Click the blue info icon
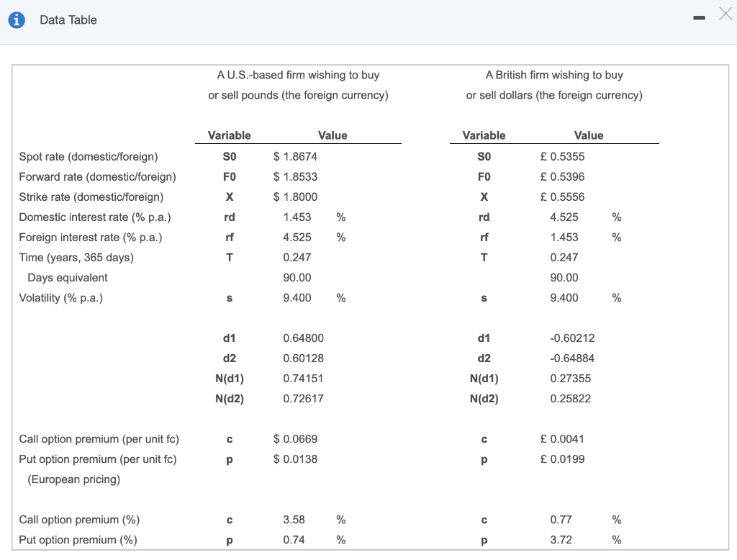This screenshot has width=737, height=560. [x=16, y=19]
